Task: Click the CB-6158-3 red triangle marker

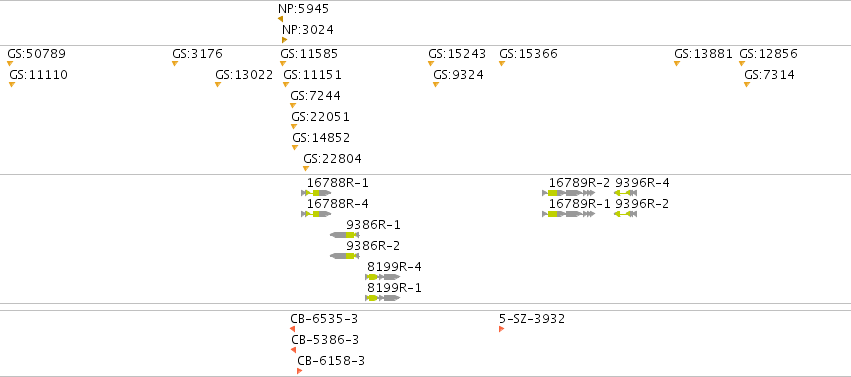Action: pyautogui.click(x=300, y=371)
